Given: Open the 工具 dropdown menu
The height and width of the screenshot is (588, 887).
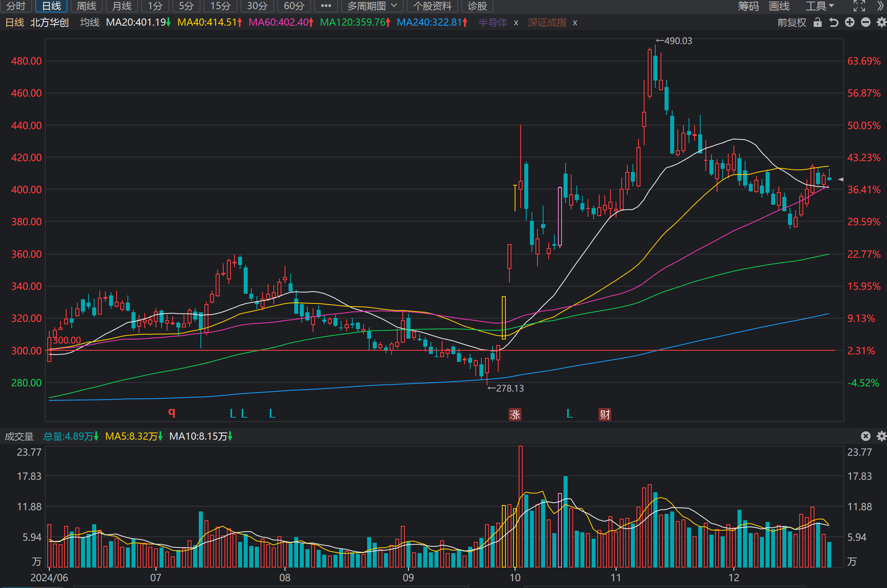Looking at the screenshot, I should click(x=820, y=6).
